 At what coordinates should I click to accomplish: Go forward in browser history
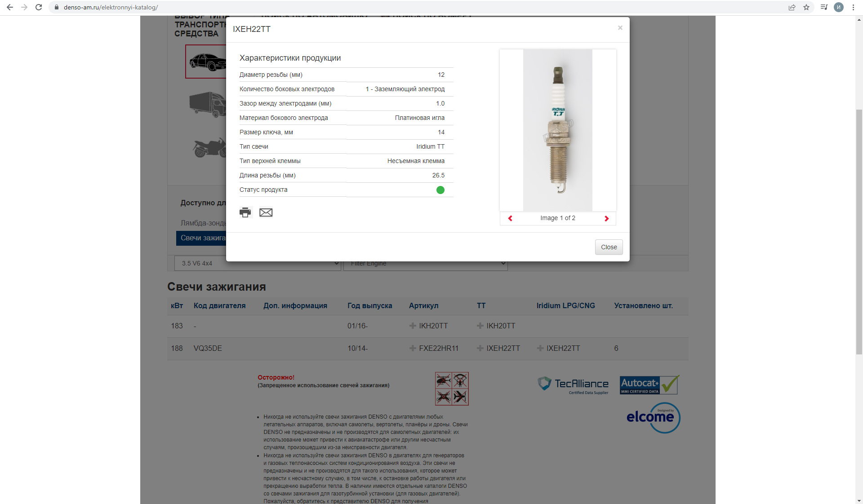click(24, 7)
